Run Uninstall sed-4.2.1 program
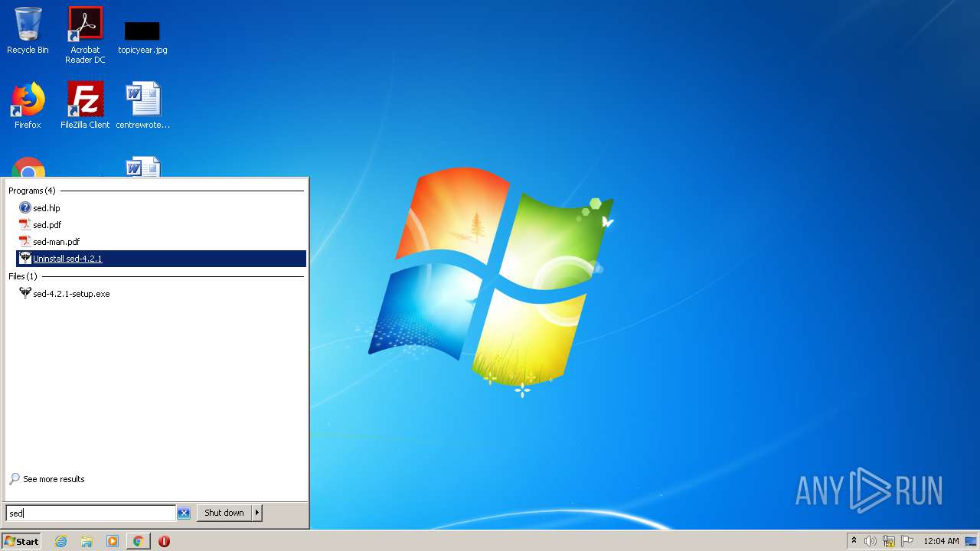 (x=161, y=259)
